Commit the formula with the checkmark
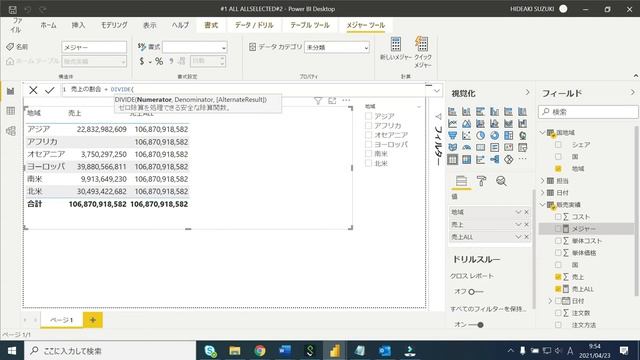The width and height of the screenshot is (640, 360). click(50, 90)
